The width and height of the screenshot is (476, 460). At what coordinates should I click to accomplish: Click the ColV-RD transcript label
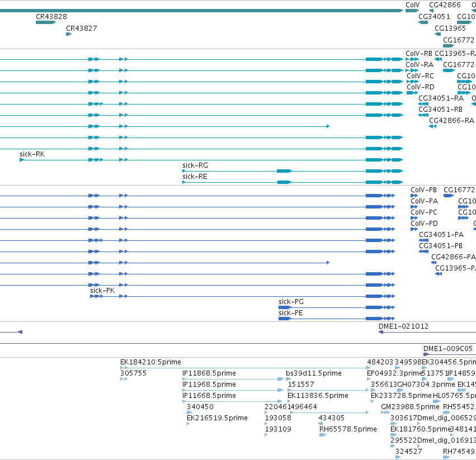421,87
